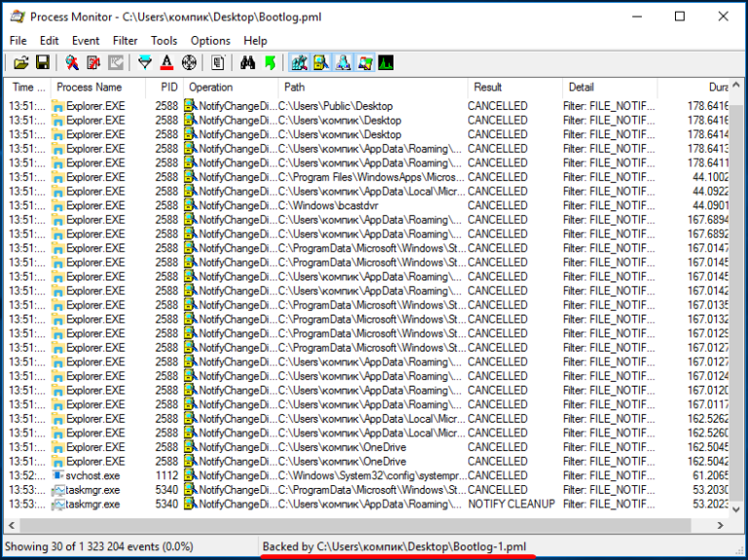This screenshot has width=748, height=560.
Task: Open the Tools menu
Action: pos(164,41)
